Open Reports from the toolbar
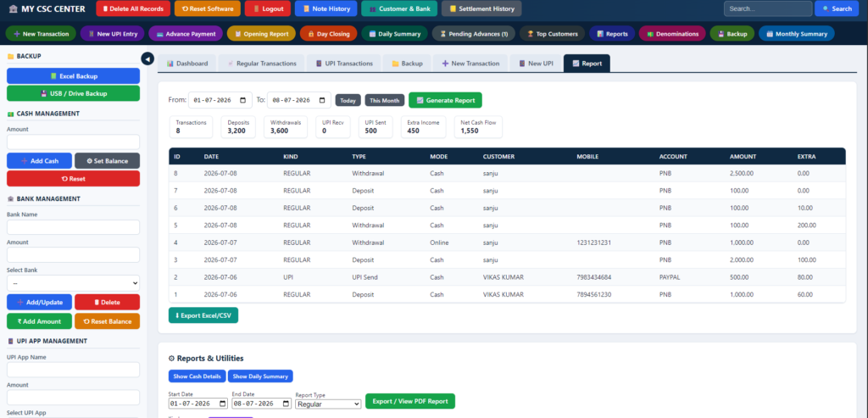Screen dimensions: 868x418 (612, 34)
